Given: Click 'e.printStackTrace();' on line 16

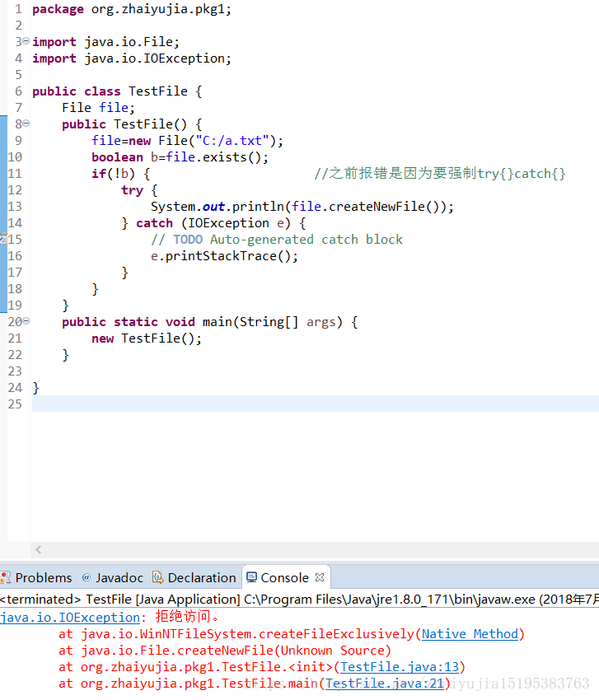Looking at the screenshot, I should tap(224, 256).
